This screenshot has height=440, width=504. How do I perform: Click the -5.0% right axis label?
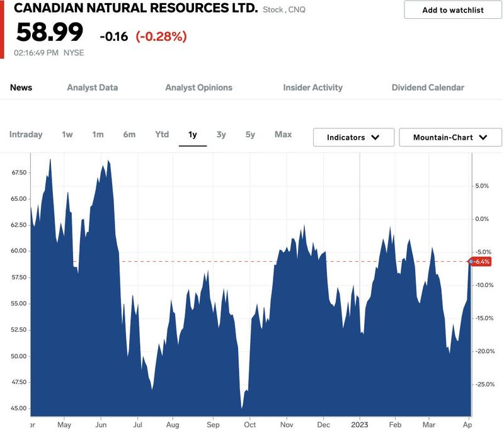point(483,252)
